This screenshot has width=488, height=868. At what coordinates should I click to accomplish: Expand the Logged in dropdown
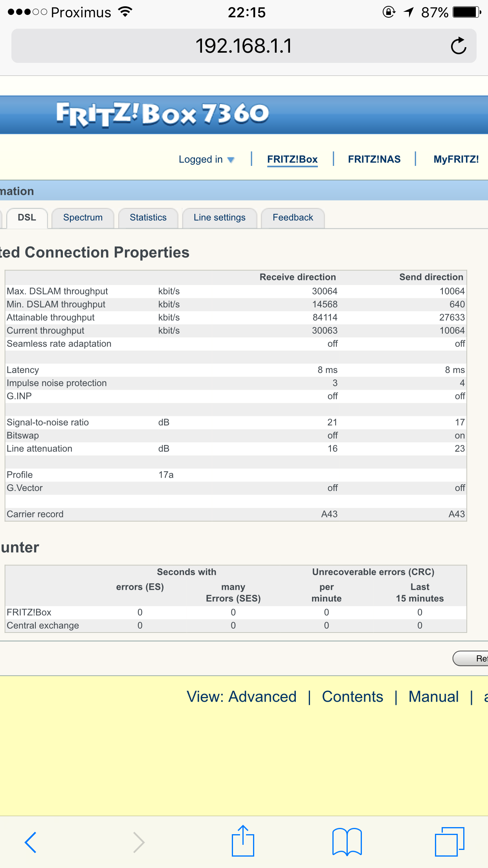tap(207, 159)
